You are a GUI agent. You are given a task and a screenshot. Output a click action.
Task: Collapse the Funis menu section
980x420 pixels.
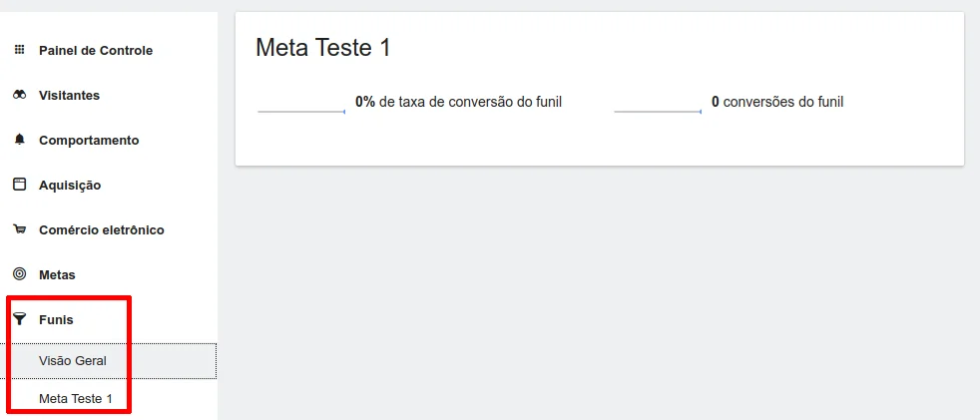pos(56,319)
